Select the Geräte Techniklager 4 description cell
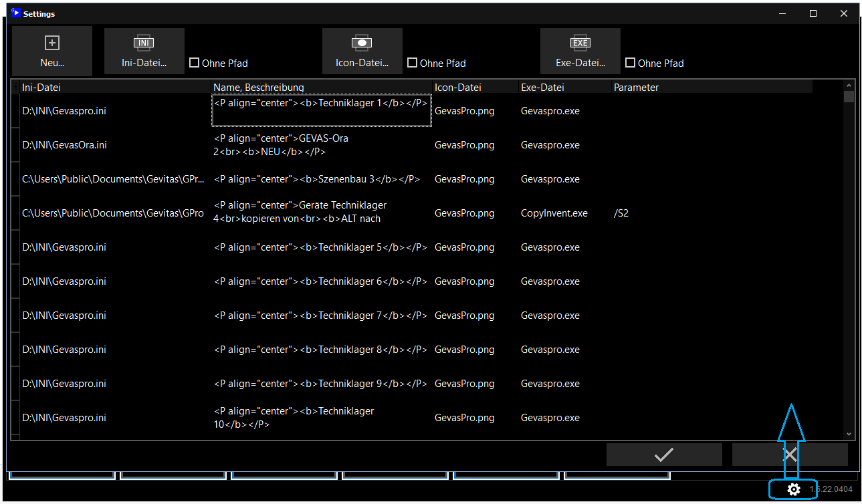Screen dimensions: 862x504 pos(322,213)
